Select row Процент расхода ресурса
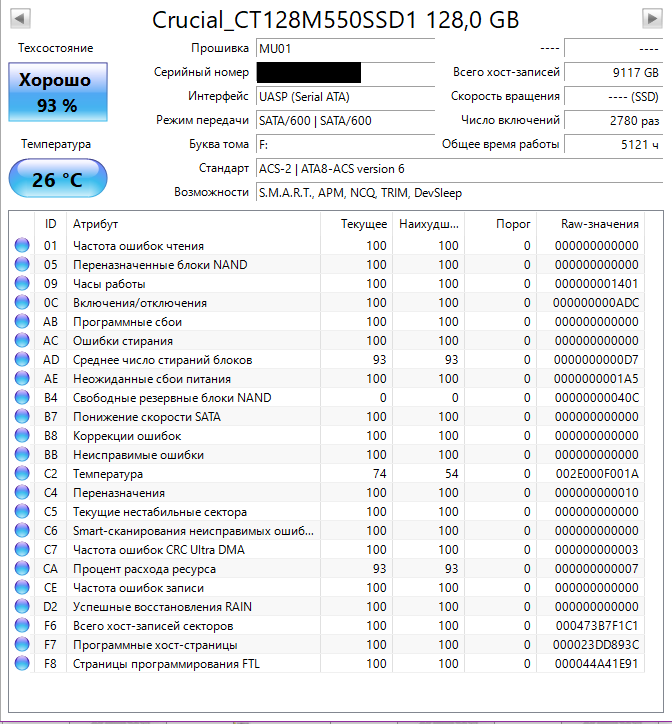The width and height of the screenshot is (672, 724). [327, 569]
